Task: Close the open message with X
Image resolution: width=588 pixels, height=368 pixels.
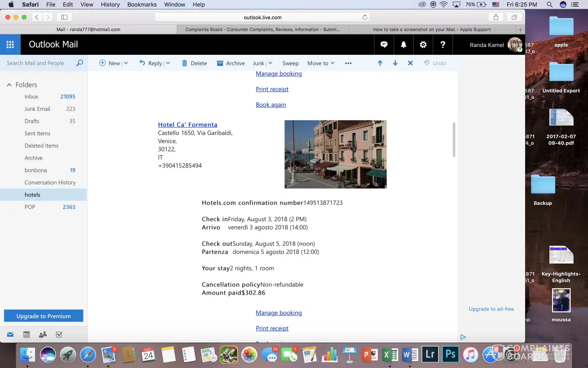Action: (410, 63)
